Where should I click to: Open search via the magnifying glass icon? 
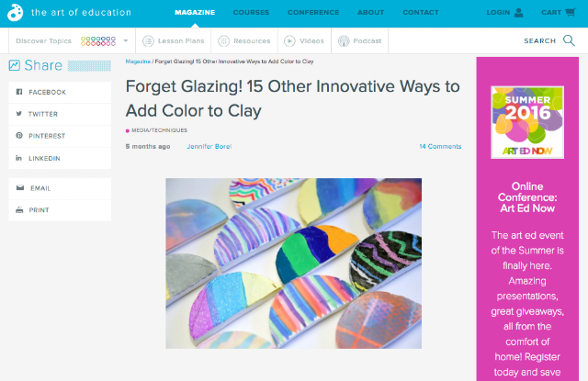[569, 40]
